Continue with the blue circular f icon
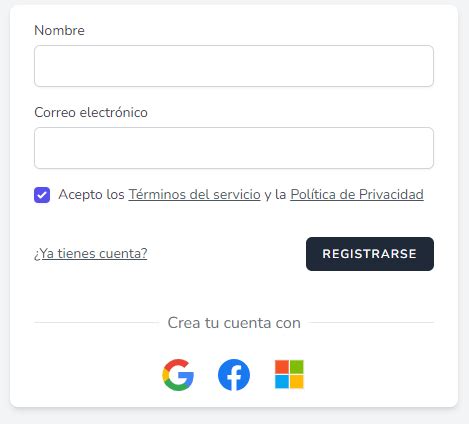This screenshot has width=469, height=424. click(x=234, y=375)
